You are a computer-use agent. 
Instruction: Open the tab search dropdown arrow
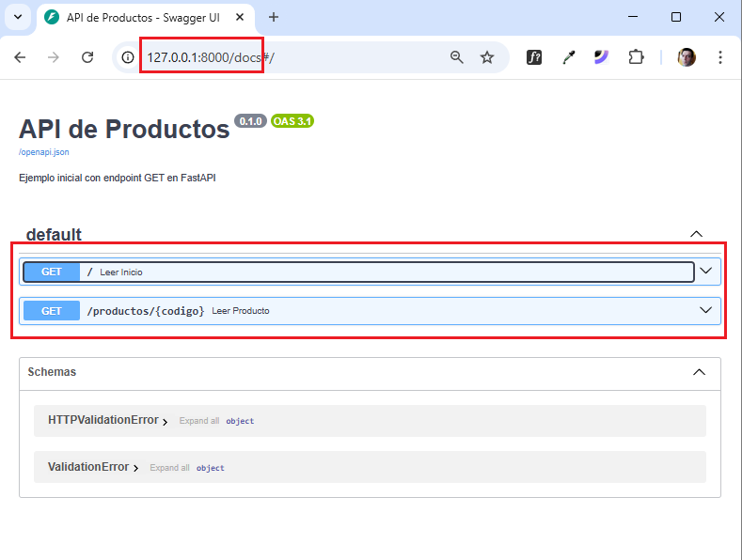18,17
